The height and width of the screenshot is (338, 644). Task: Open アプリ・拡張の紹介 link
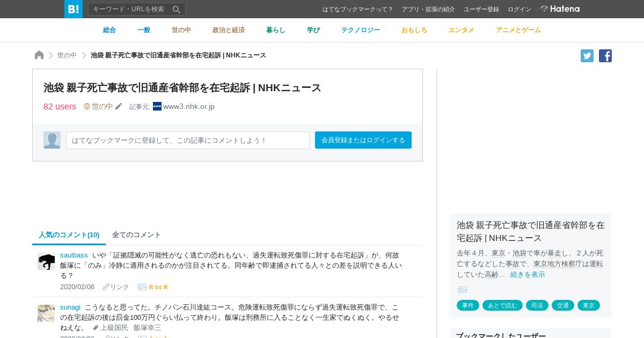[x=428, y=9]
